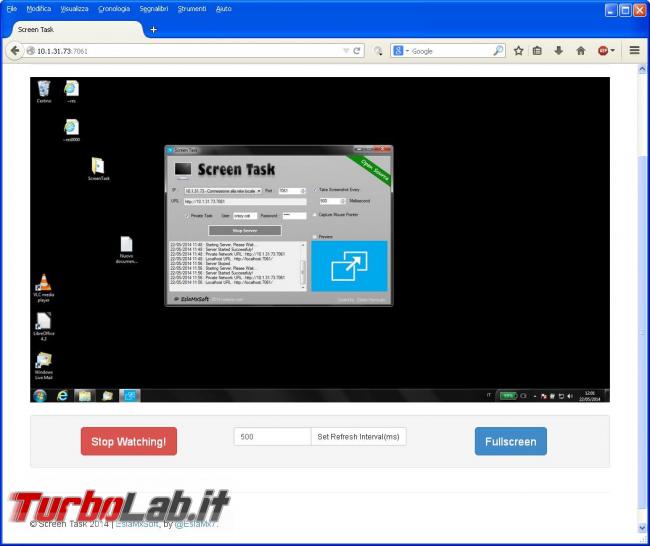Click the clock in the streamed taskbar
The height and width of the screenshot is (546, 650).
pyautogui.click(x=589, y=396)
